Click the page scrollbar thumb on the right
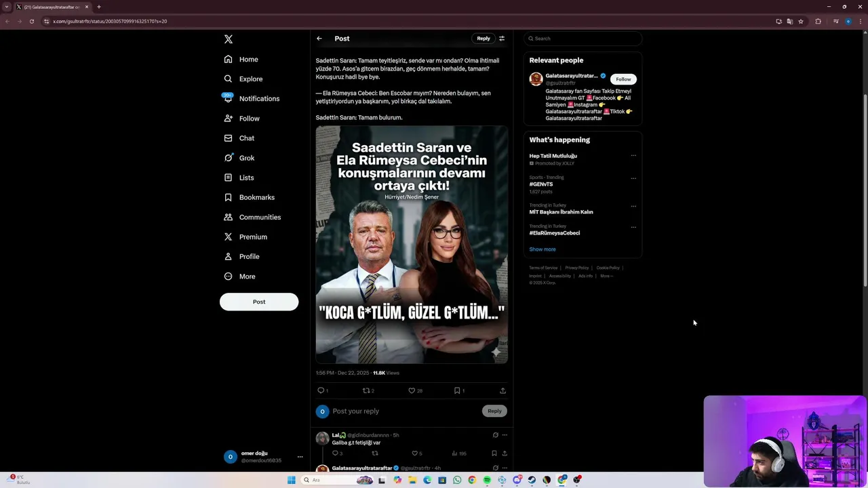 pyautogui.click(x=865, y=191)
